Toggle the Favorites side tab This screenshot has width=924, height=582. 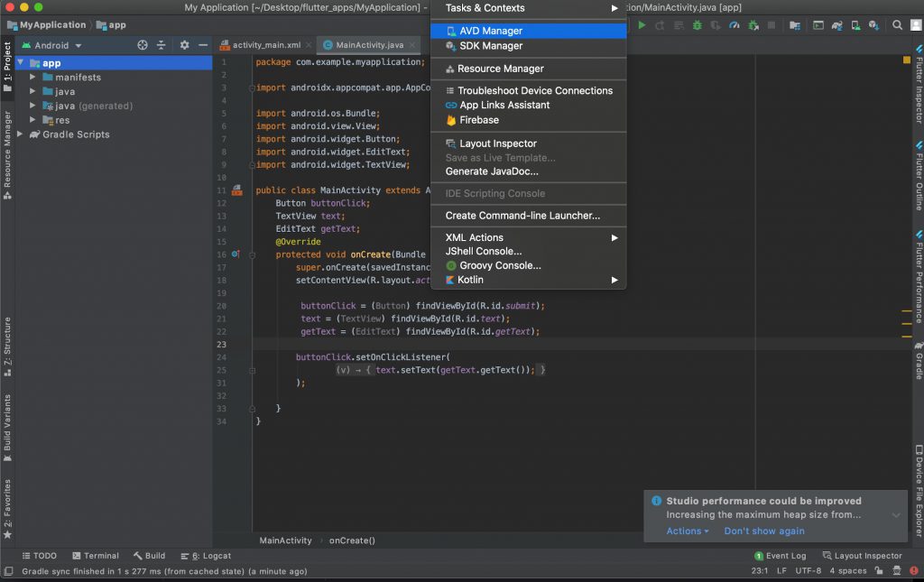[7, 510]
